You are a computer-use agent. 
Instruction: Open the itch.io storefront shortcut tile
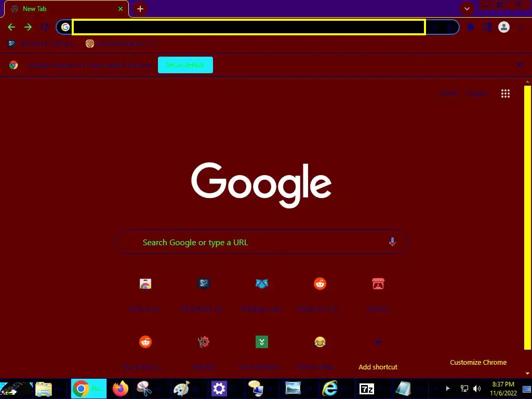(378, 294)
